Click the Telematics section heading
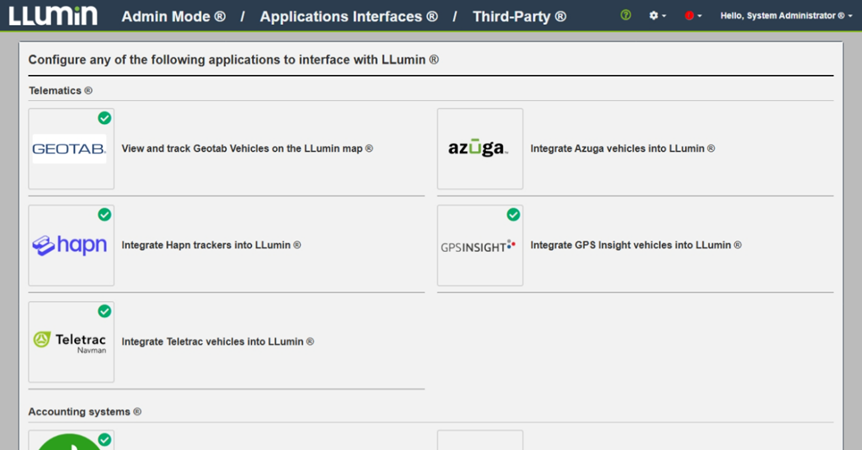The image size is (862, 450). point(60,91)
